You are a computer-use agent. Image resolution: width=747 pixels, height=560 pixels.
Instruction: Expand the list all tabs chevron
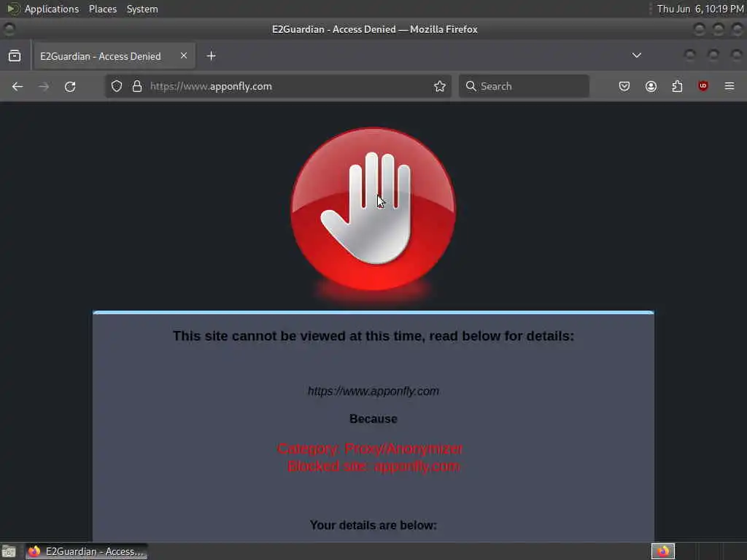tap(636, 55)
